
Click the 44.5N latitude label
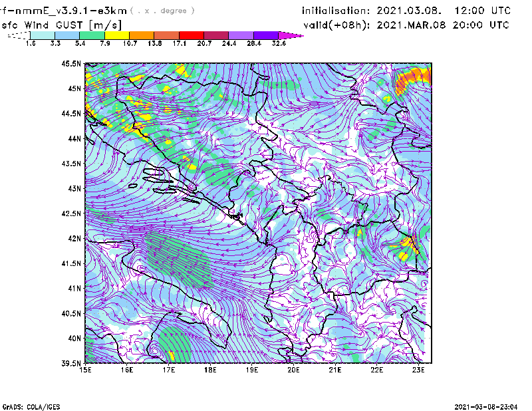pyautogui.click(x=71, y=113)
